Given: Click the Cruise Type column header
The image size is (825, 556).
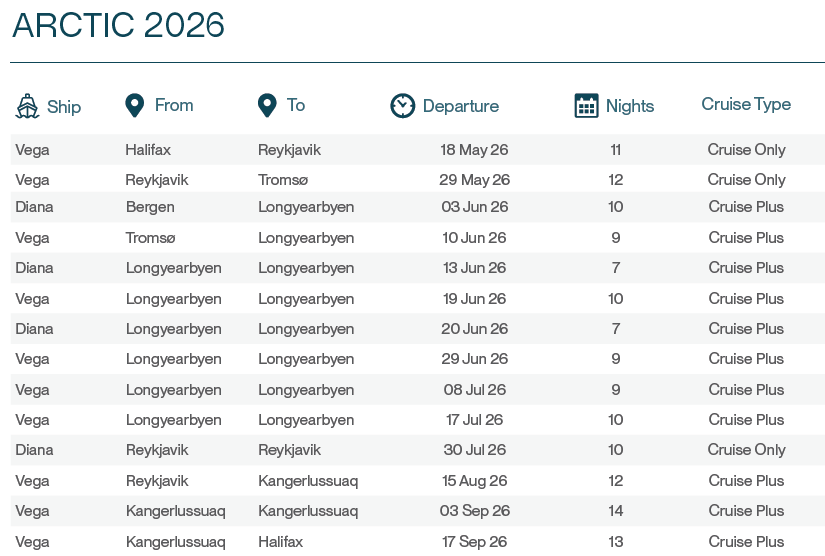Looking at the screenshot, I should tap(746, 105).
